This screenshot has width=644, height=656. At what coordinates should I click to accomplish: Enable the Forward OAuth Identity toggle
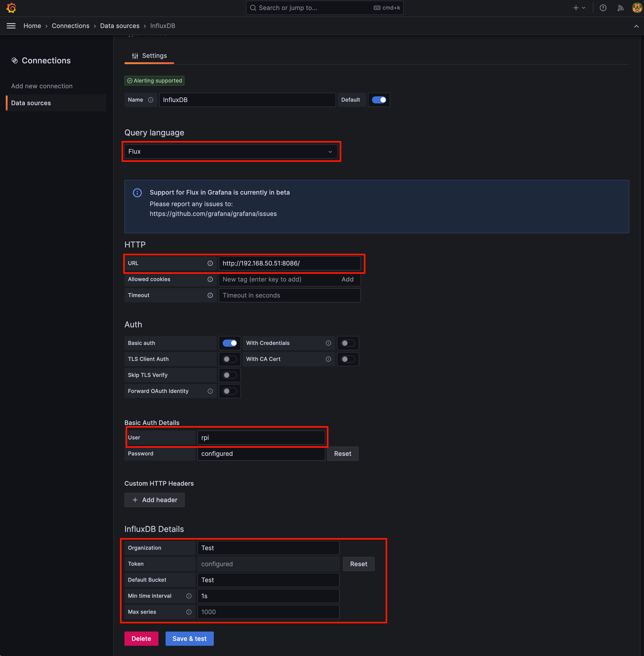(230, 391)
